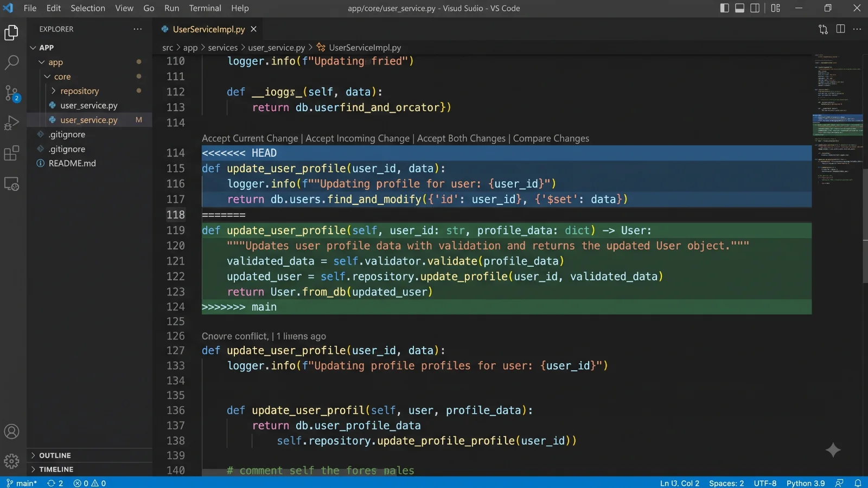Open the Extensions view icon
Screen dimensions: 868x488
[x=11, y=153]
